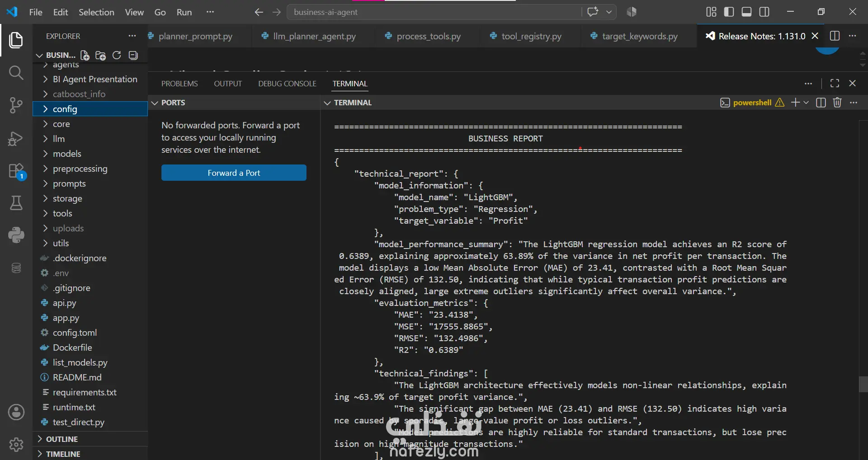Screen dimensions: 868x460
Task: Create a new file in Explorer
Action: (x=85, y=55)
